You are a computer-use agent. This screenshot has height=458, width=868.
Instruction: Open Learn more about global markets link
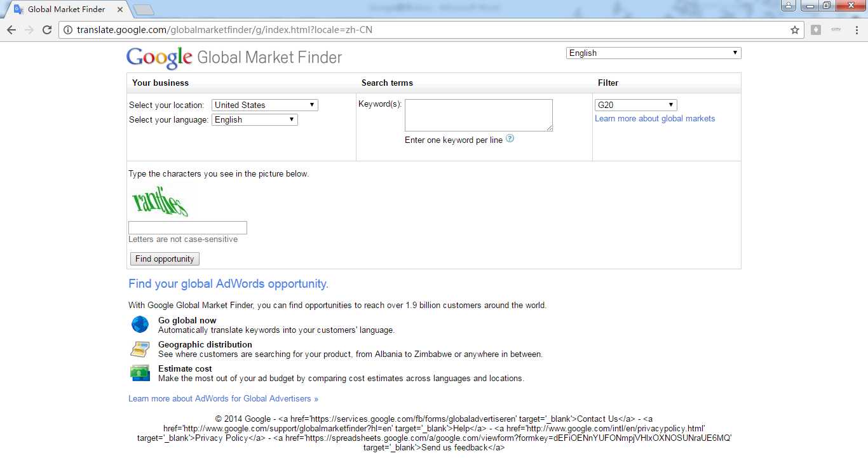654,119
